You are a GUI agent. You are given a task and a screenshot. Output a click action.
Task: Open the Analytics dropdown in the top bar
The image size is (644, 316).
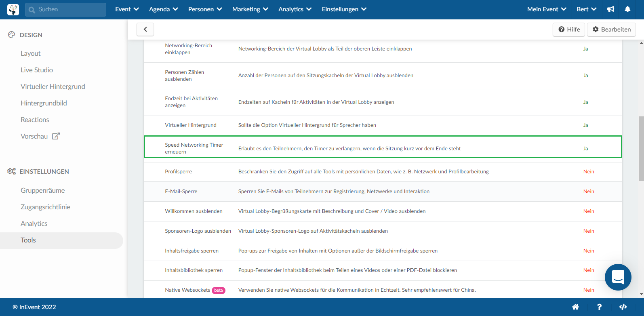295,9
